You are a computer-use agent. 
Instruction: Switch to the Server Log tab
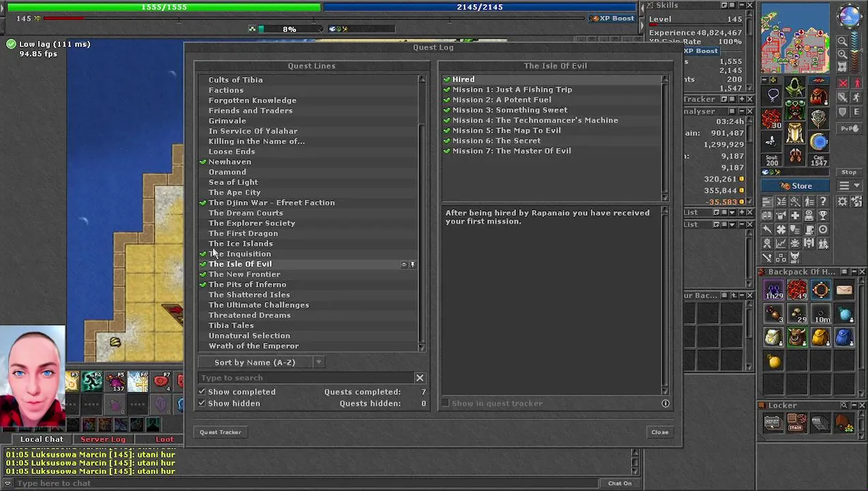103,440
